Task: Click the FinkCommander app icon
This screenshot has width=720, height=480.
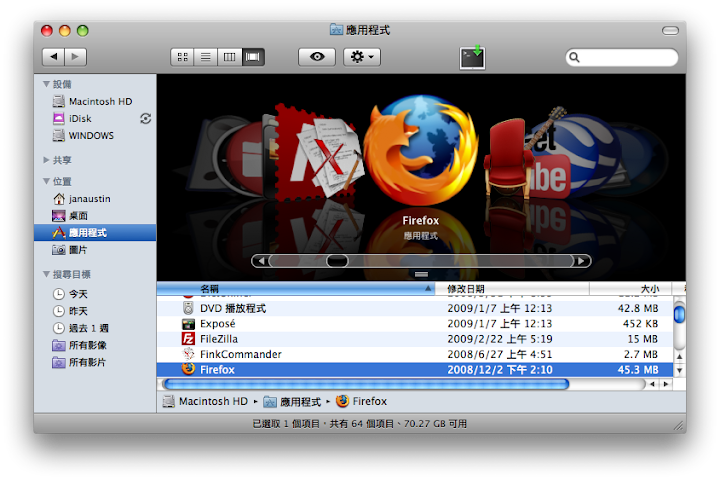Action: (188, 354)
